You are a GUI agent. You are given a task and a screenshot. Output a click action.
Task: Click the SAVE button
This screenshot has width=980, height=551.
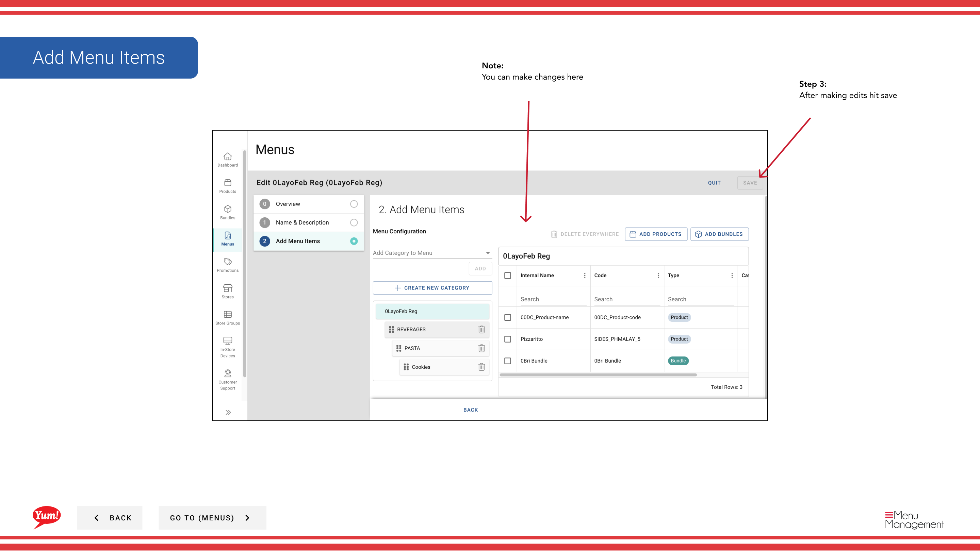pos(750,183)
